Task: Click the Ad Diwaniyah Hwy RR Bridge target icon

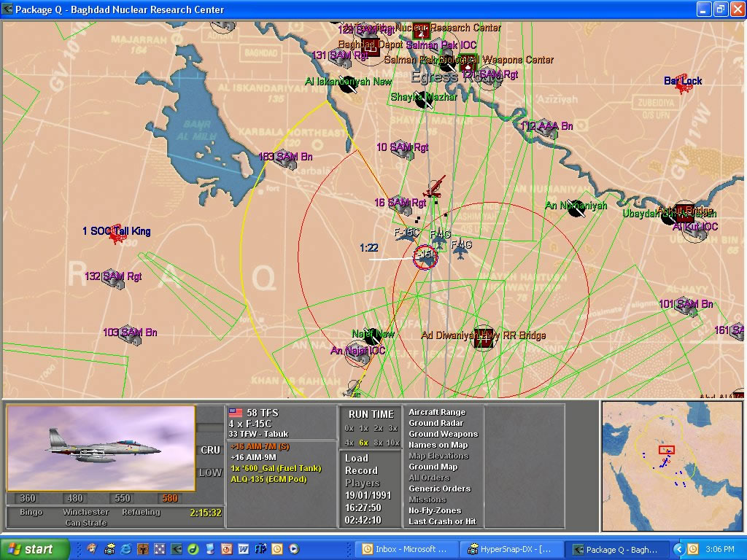Action: (x=482, y=338)
